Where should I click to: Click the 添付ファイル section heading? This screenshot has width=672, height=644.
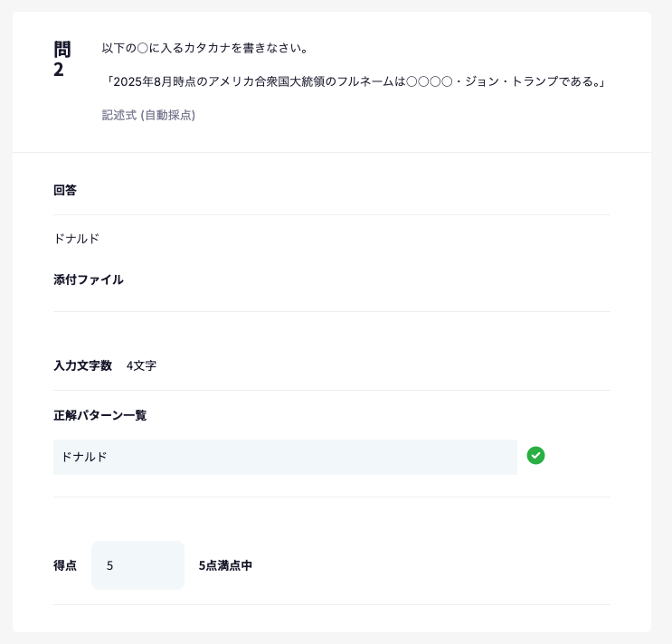click(x=89, y=279)
